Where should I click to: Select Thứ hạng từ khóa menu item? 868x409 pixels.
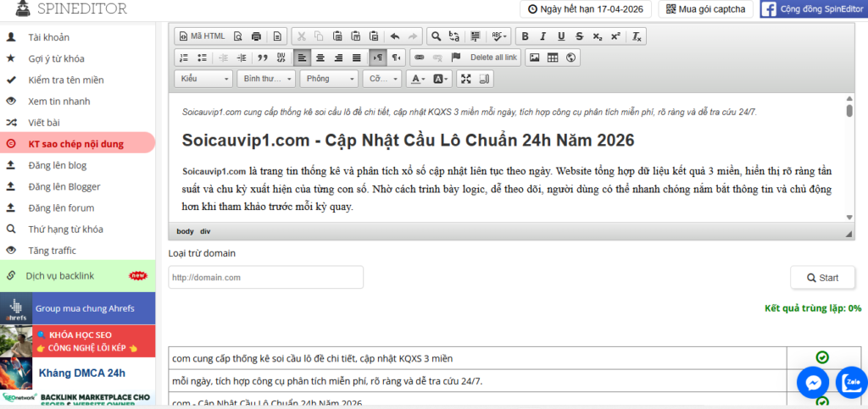(64, 229)
